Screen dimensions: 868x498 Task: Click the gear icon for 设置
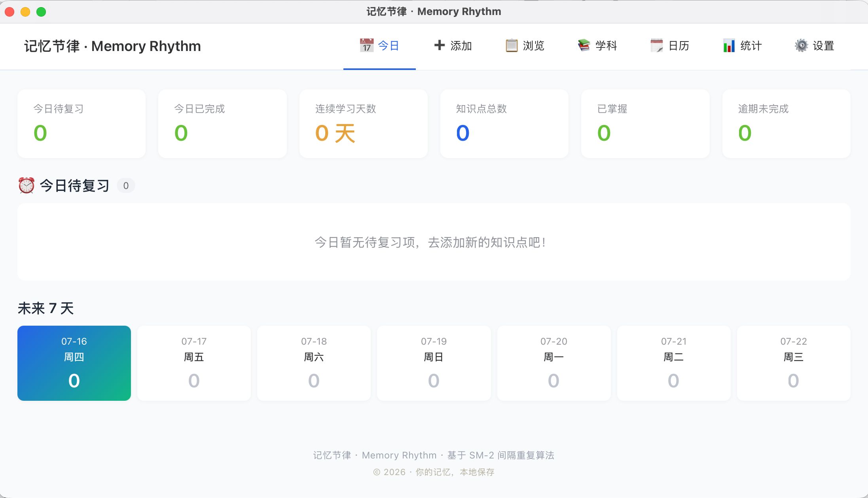pyautogui.click(x=801, y=45)
